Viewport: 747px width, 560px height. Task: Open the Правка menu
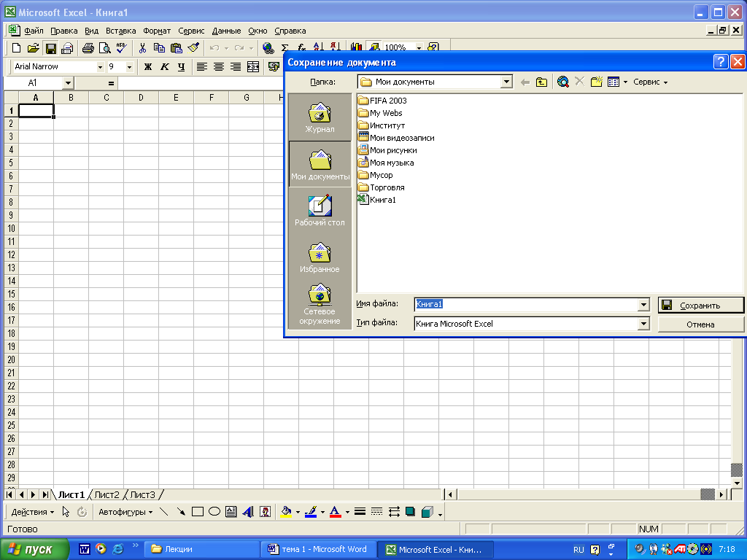click(64, 31)
